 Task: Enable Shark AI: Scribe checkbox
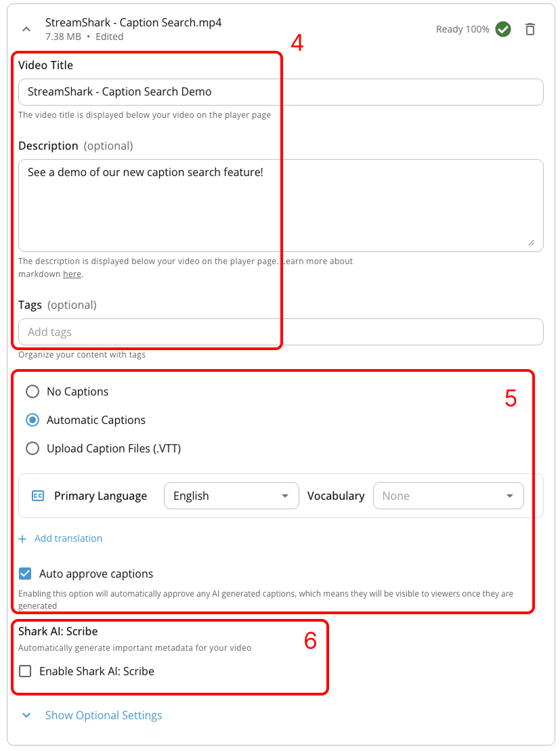coord(25,671)
